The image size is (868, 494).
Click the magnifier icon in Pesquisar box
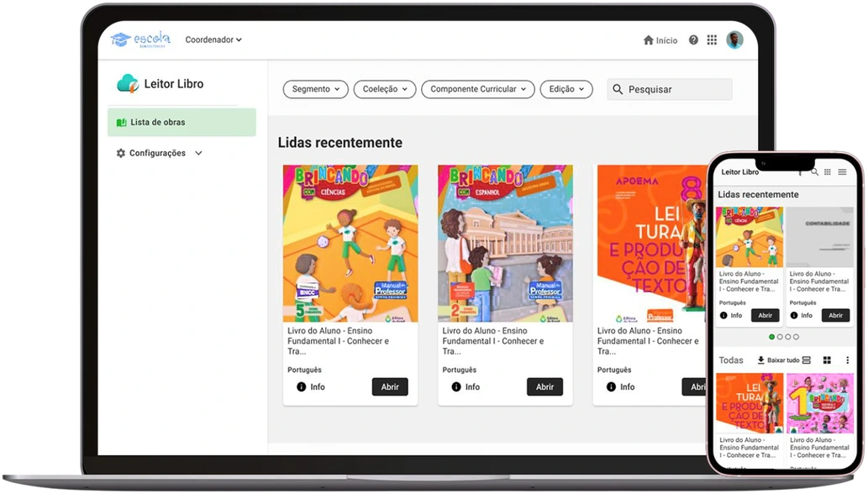click(618, 89)
